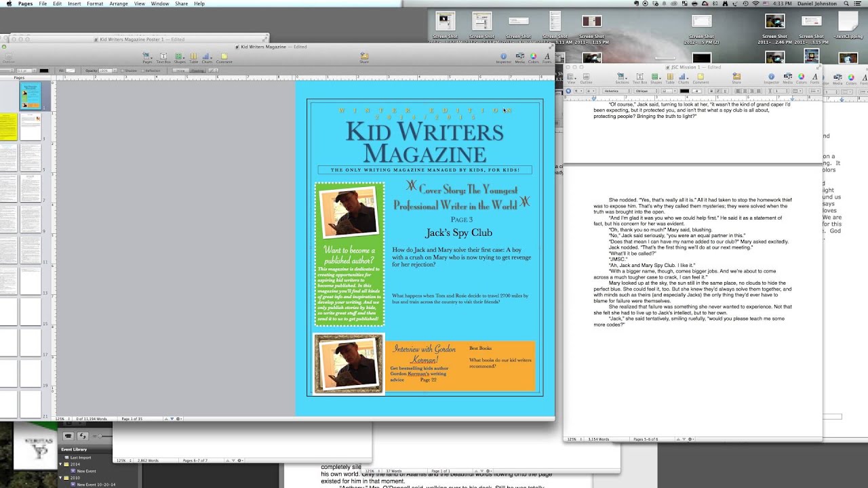Viewport: 868px width, 488px height.
Task: Toggle Underline in JSC Mission 1 format bar
Action: 725,91
